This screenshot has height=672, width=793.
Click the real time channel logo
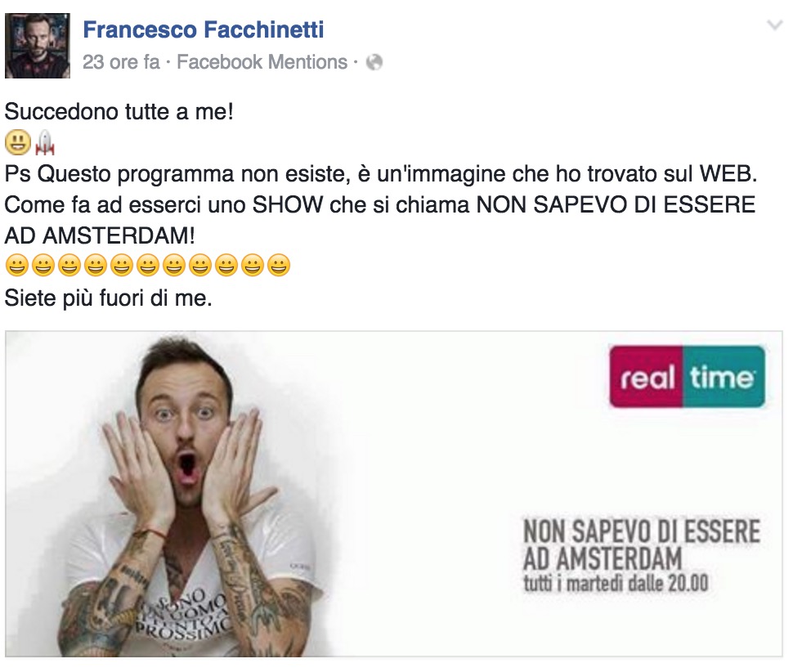688,377
